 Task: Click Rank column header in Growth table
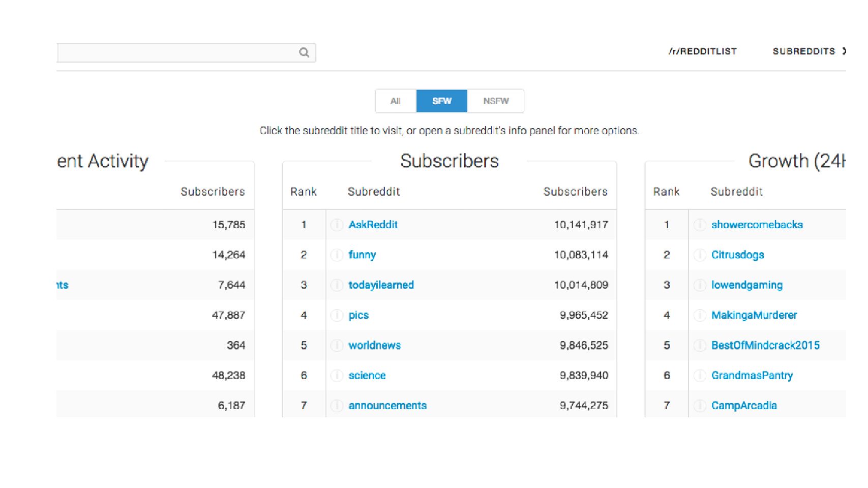666,192
